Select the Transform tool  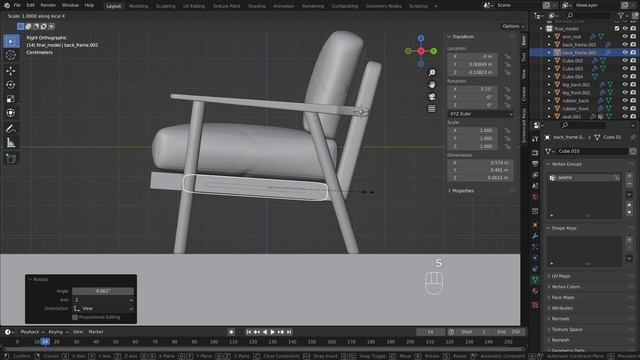point(11,113)
